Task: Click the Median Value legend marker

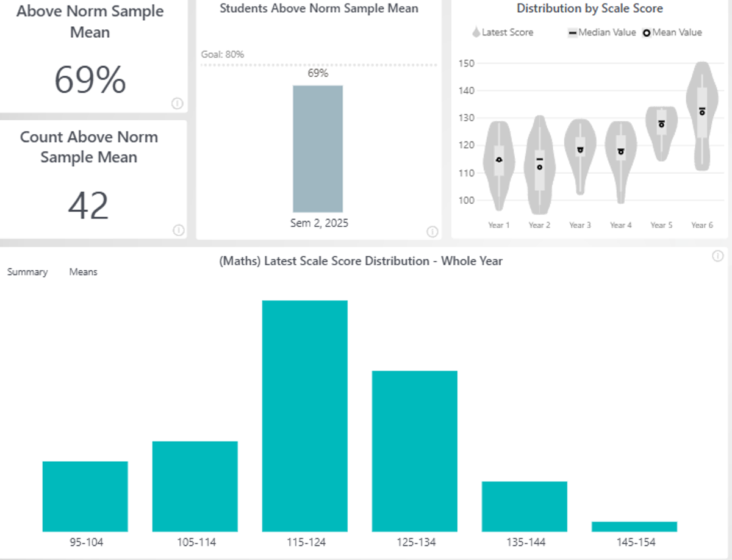Action: point(572,33)
